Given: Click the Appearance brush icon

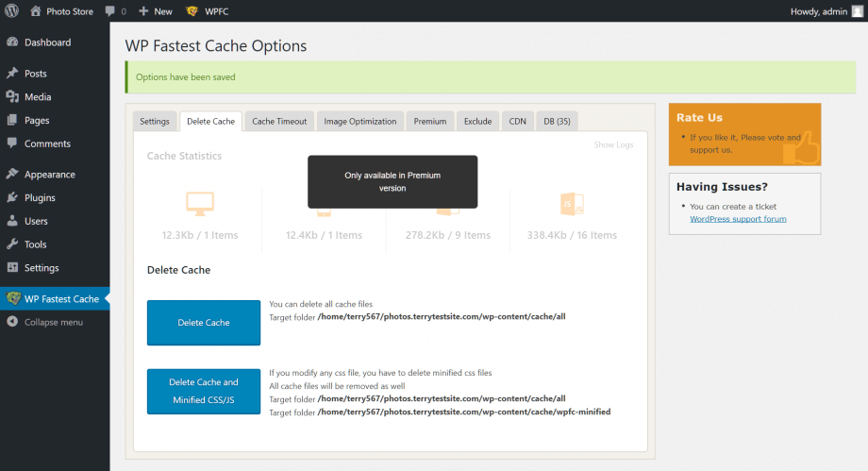Looking at the screenshot, I should 12,174.
